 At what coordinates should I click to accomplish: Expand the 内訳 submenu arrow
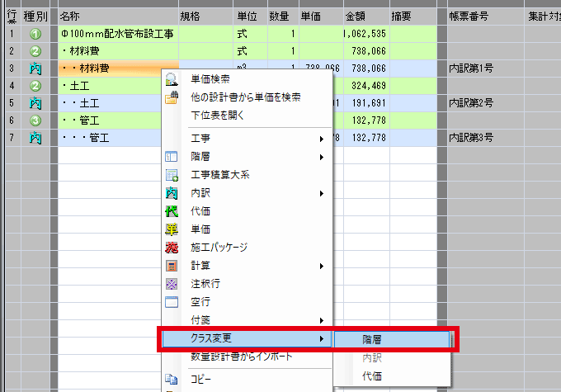pos(321,193)
